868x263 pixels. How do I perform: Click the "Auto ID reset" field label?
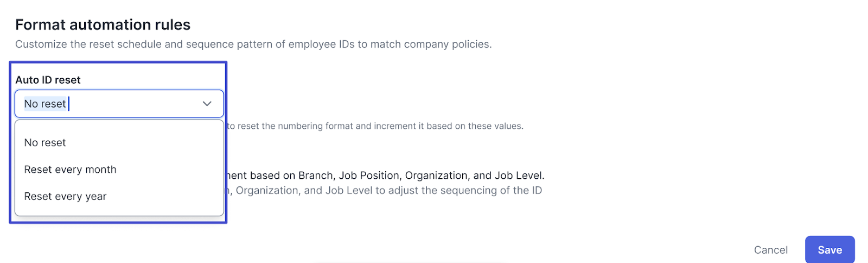click(x=48, y=80)
